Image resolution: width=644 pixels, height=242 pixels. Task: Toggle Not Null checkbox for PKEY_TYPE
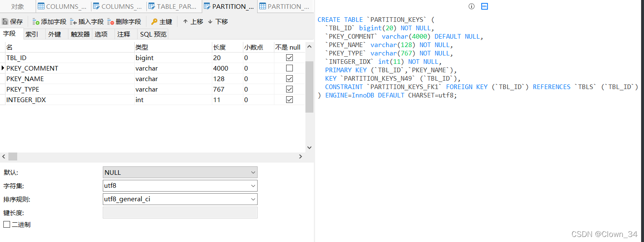tap(289, 89)
